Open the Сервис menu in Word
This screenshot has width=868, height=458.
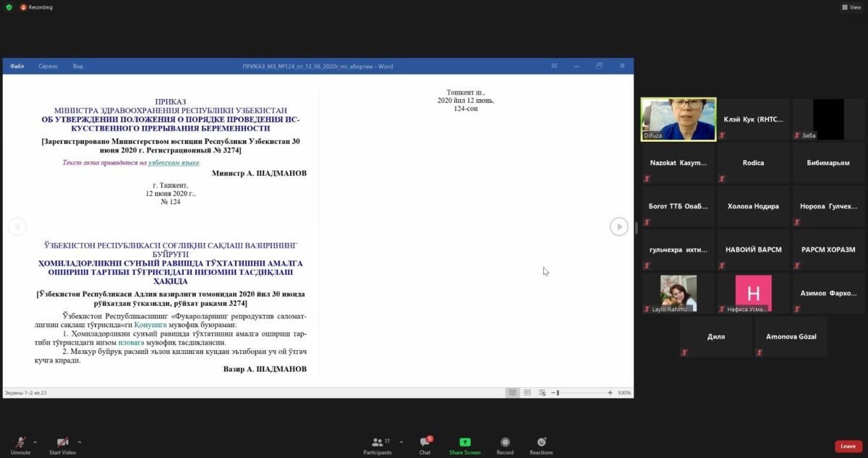tap(48, 66)
